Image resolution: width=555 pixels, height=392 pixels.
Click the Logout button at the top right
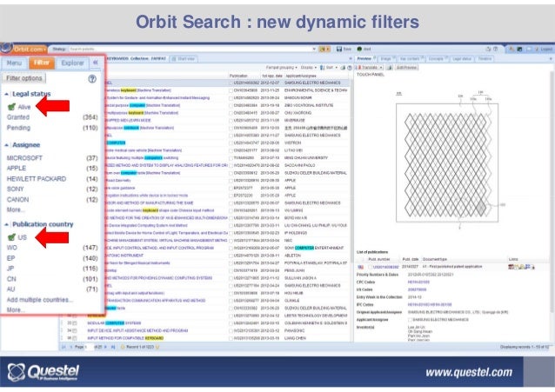pos(543,50)
